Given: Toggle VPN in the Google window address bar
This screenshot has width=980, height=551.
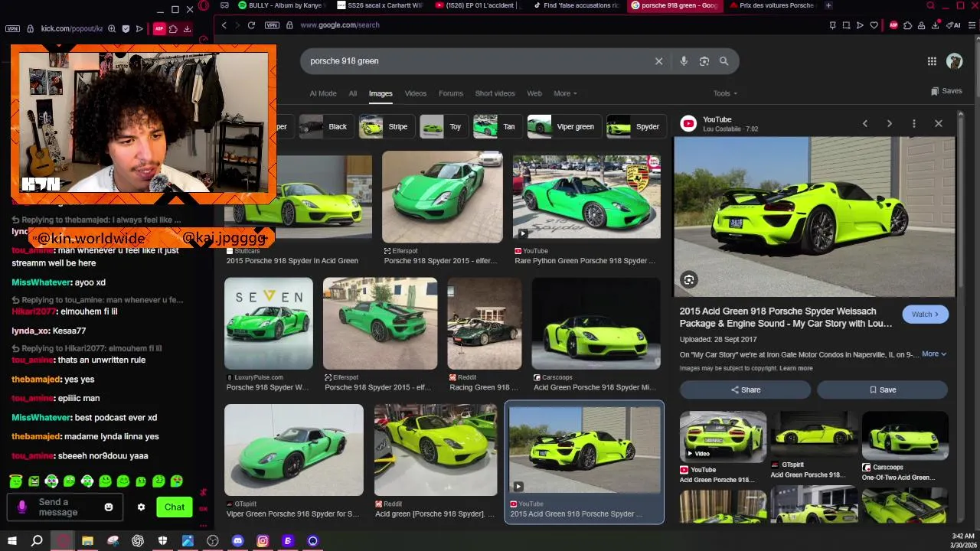Looking at the screenshot, I should 272,25.
